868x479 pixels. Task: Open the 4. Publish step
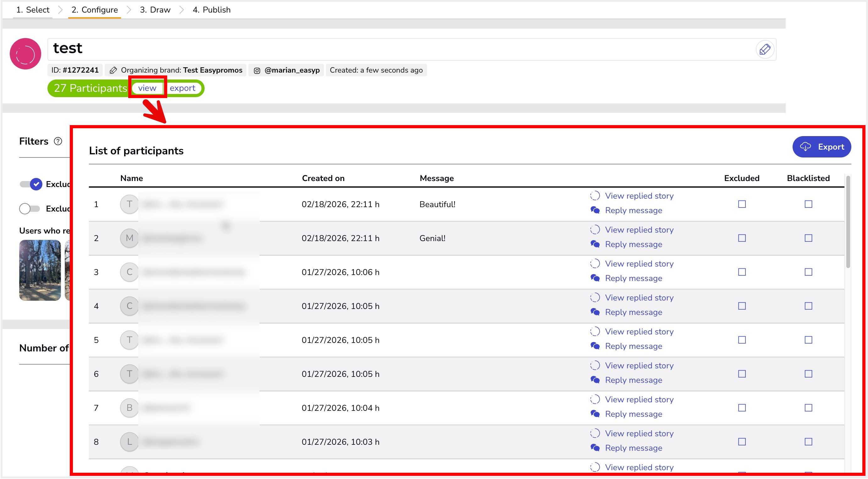click(211, 10)
